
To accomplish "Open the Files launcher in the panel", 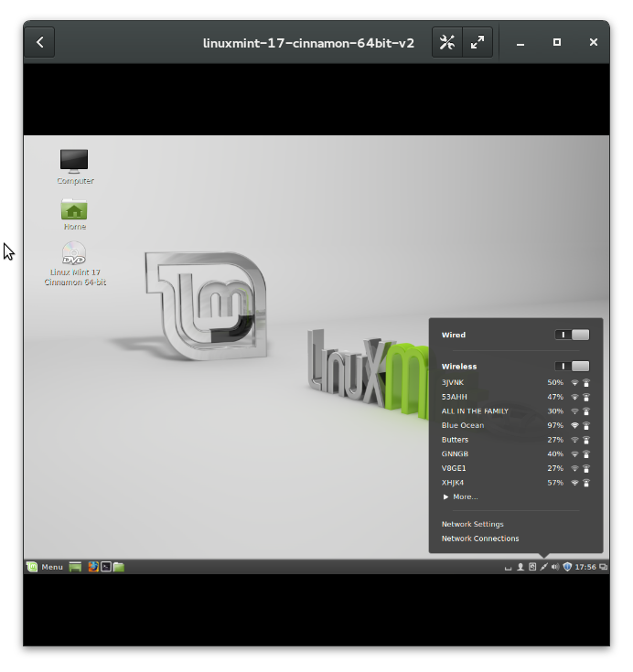I will click(119, 567).
